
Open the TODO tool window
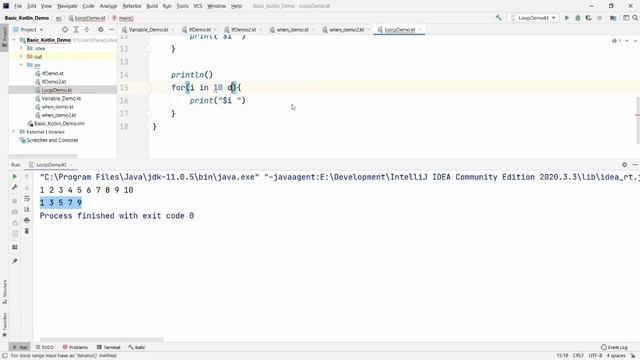click(44, 347)
